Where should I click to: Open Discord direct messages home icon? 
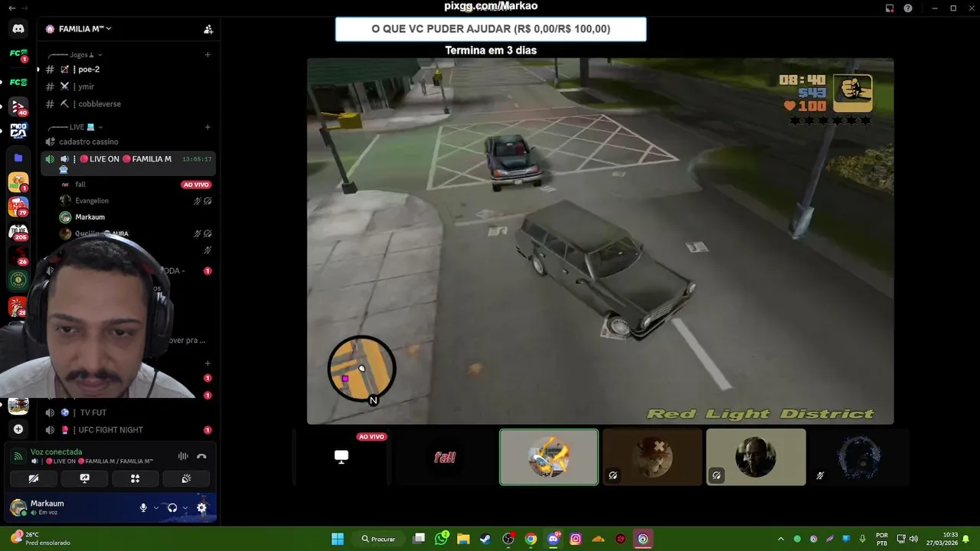tap(18, 29)
